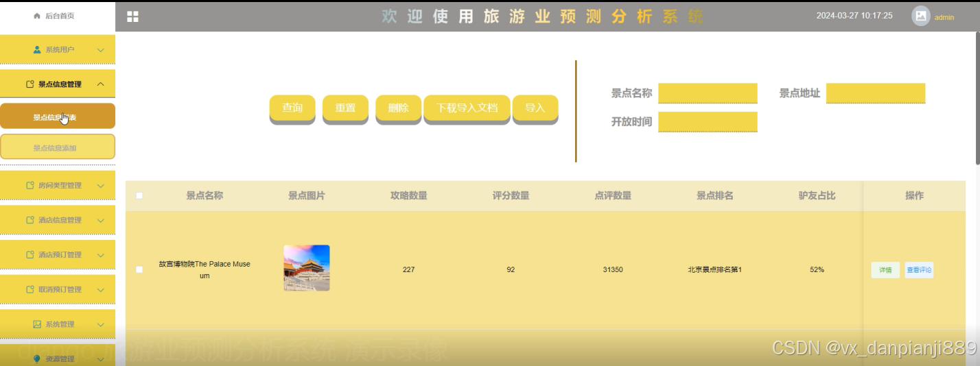This screenshot has width=980, height=366.
Task: Open the 房间类型管理 menu label
Action: point(60,186)
